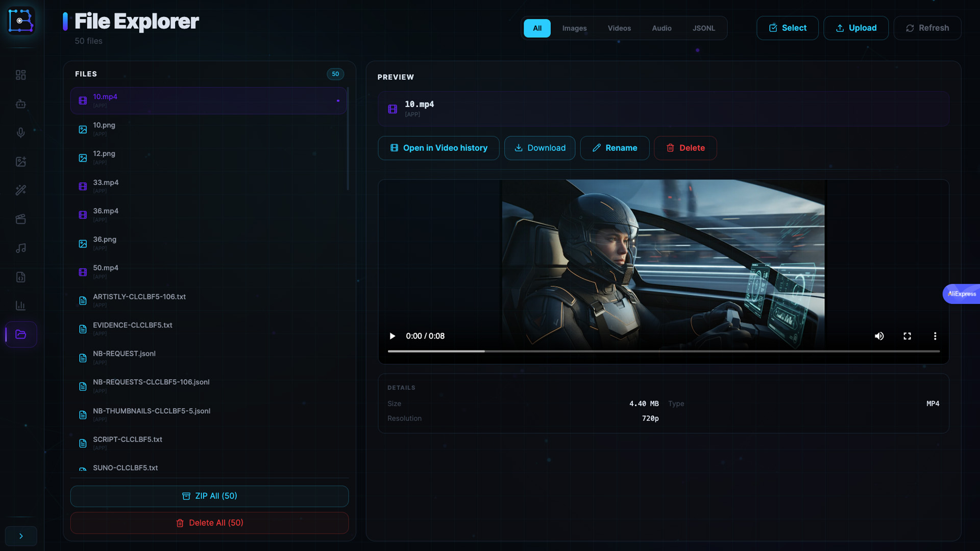Click Open in Video history button
The width and height of the screenshot is (980, 551).
click(438, 148)
